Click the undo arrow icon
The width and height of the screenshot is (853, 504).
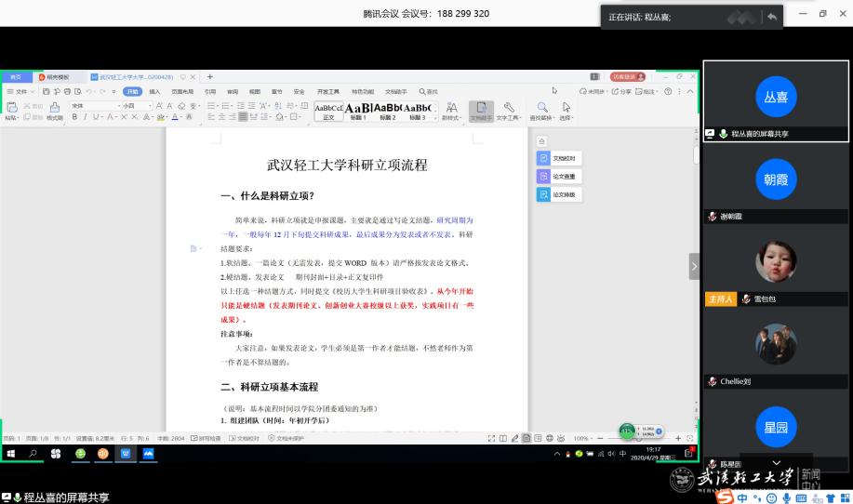(88, 91)
